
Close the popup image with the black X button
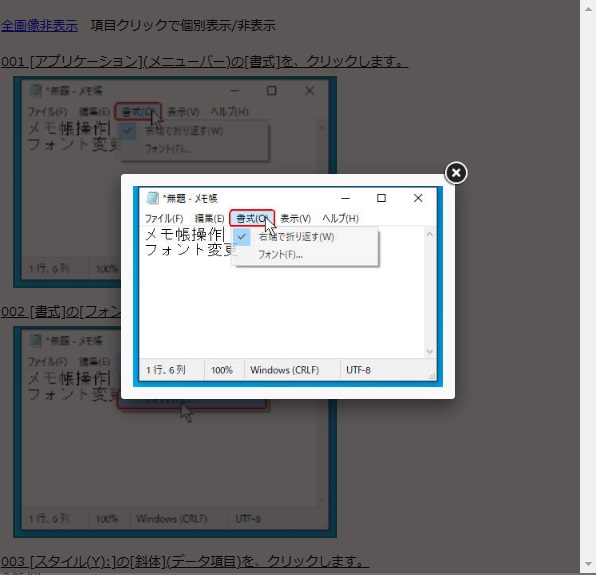tap(456, 173)
